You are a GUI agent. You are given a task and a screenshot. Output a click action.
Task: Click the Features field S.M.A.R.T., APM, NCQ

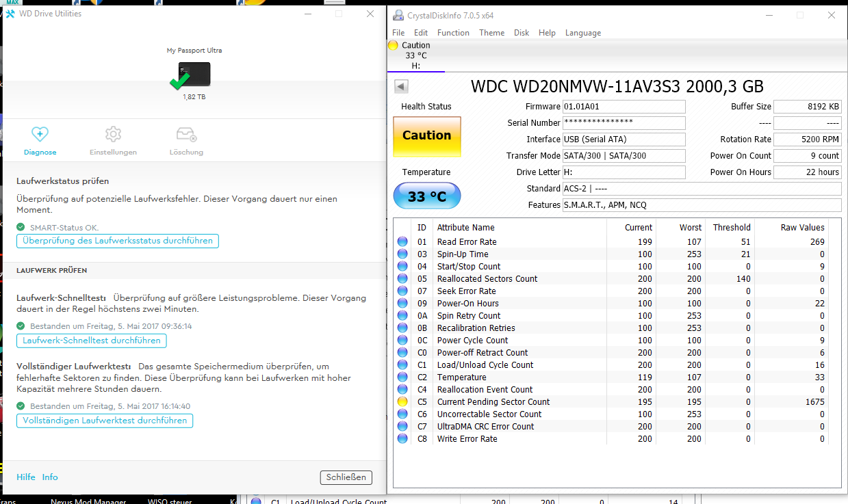(702, 205)
